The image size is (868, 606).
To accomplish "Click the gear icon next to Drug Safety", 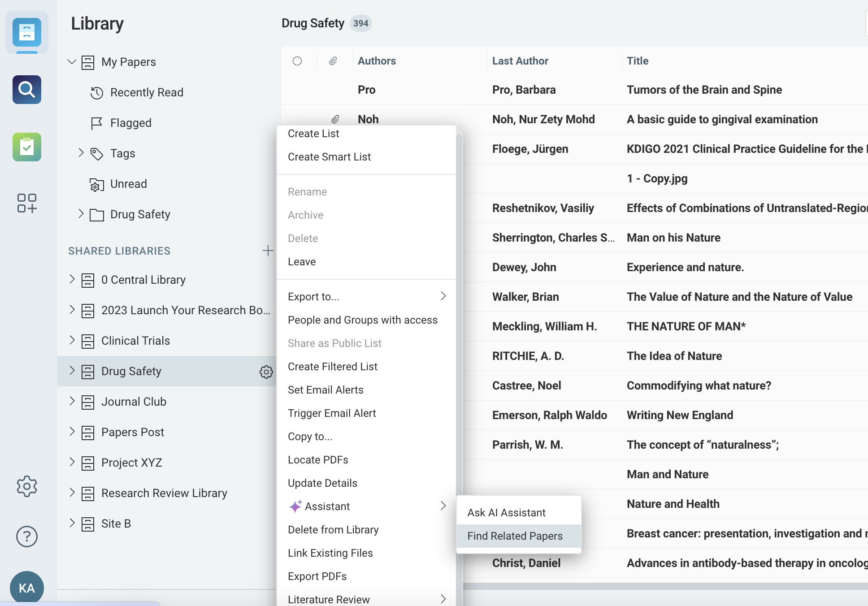I will click(x=266, y=372).
